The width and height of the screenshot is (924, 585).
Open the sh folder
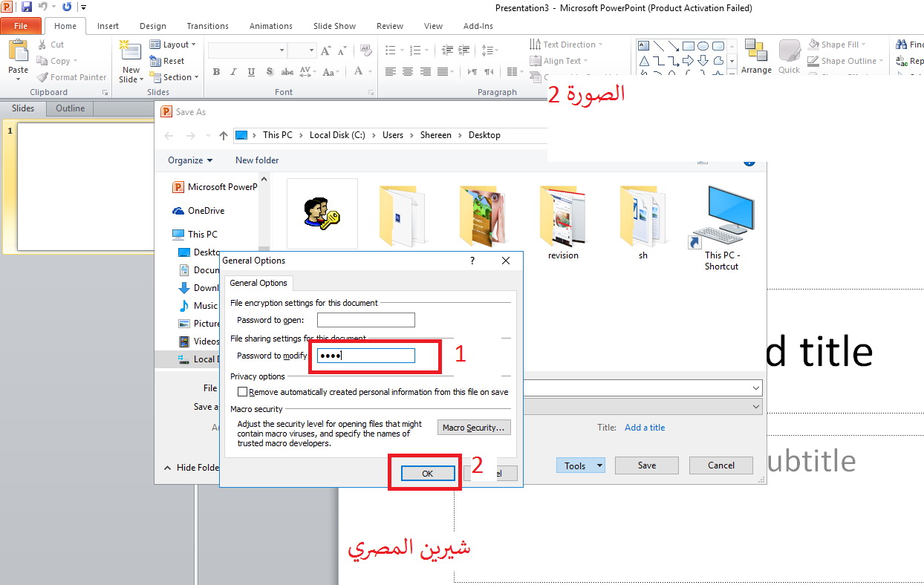point(642,221)
